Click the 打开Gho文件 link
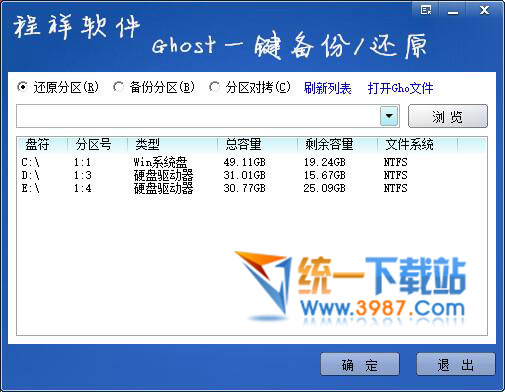 coord(400,88)
